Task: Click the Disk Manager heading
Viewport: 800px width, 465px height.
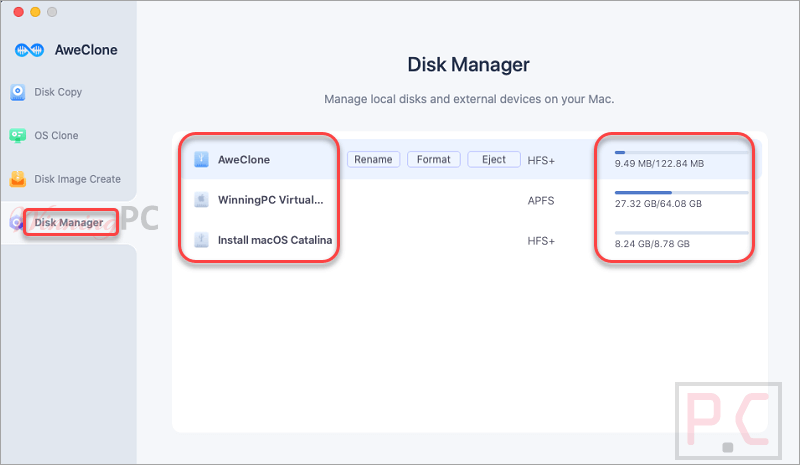Action: (x=468, y=65)
